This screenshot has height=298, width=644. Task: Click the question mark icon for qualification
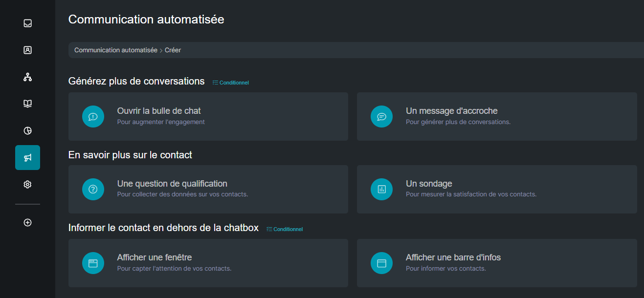[x=93, y=190]
